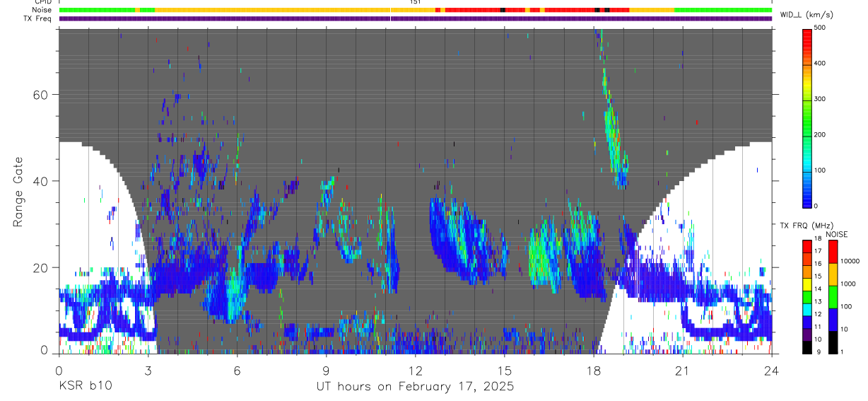Click the top Noise status strip
This screenshot has width=868, height=401.
click(416, 10)
